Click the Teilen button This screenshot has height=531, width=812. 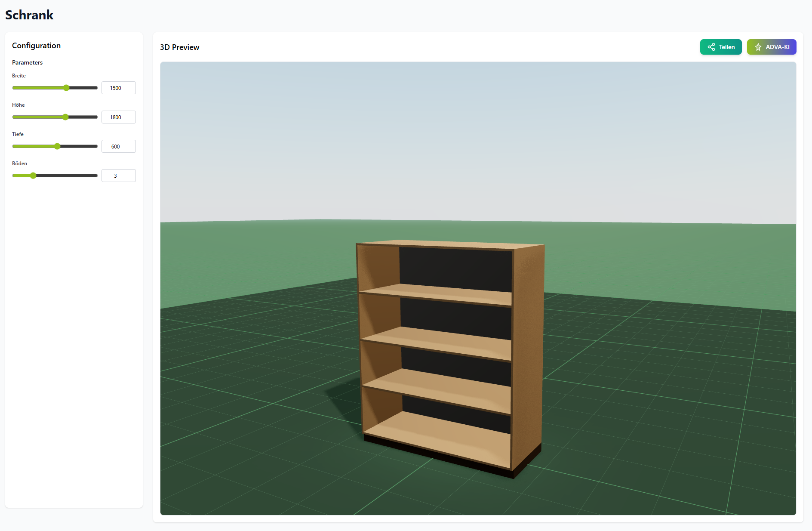(721, 47)
